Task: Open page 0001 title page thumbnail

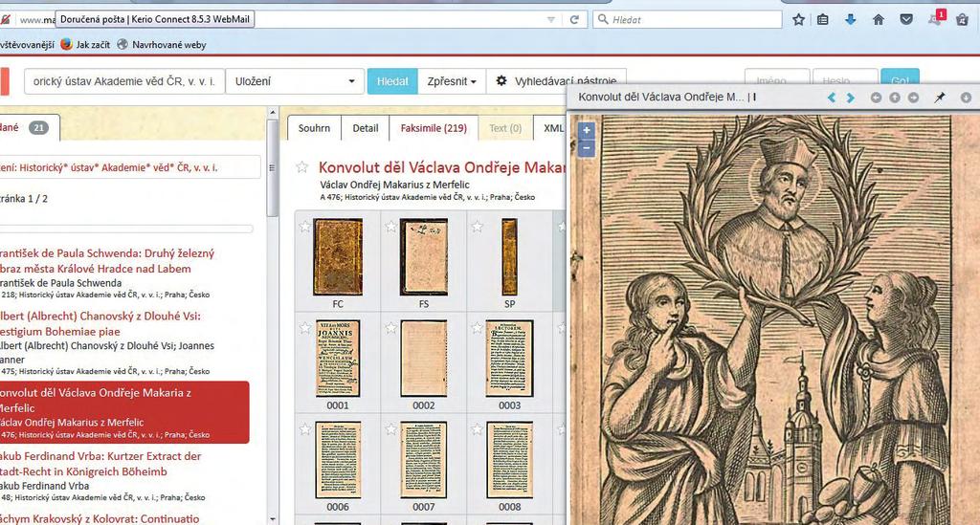Action: [338, 359]
